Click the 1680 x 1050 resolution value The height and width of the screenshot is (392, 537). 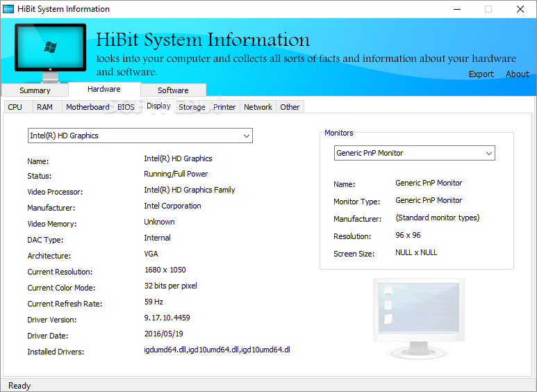(165, 270)
